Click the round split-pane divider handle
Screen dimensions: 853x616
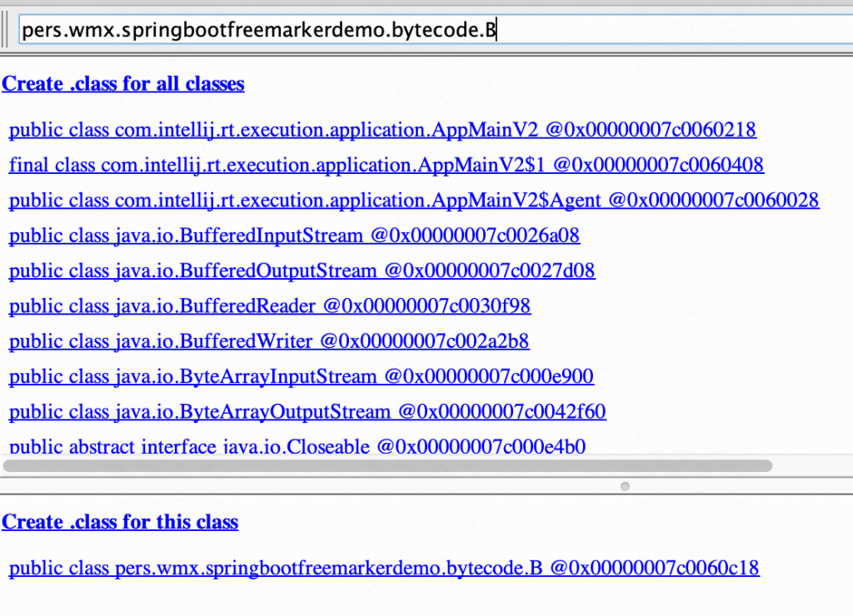[x=625, y=486]
